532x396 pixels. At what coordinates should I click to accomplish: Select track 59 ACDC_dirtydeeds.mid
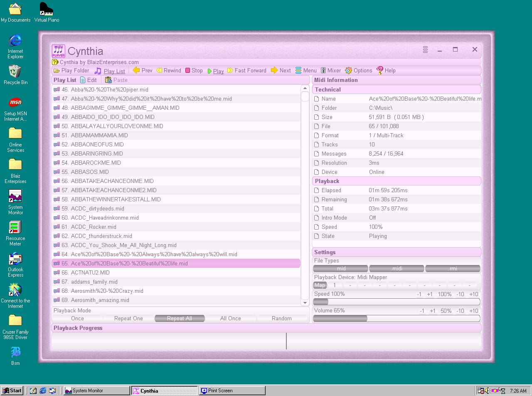(176, 208)
